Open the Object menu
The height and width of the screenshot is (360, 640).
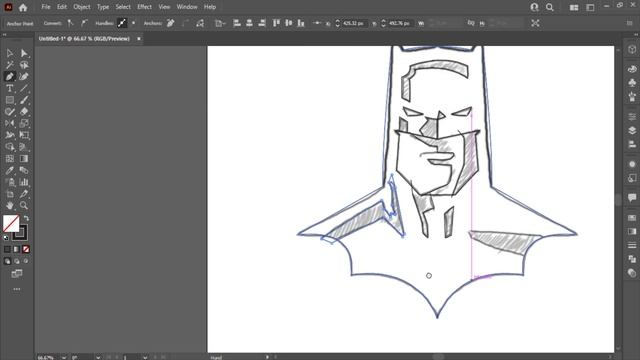[x=82, y=7]
